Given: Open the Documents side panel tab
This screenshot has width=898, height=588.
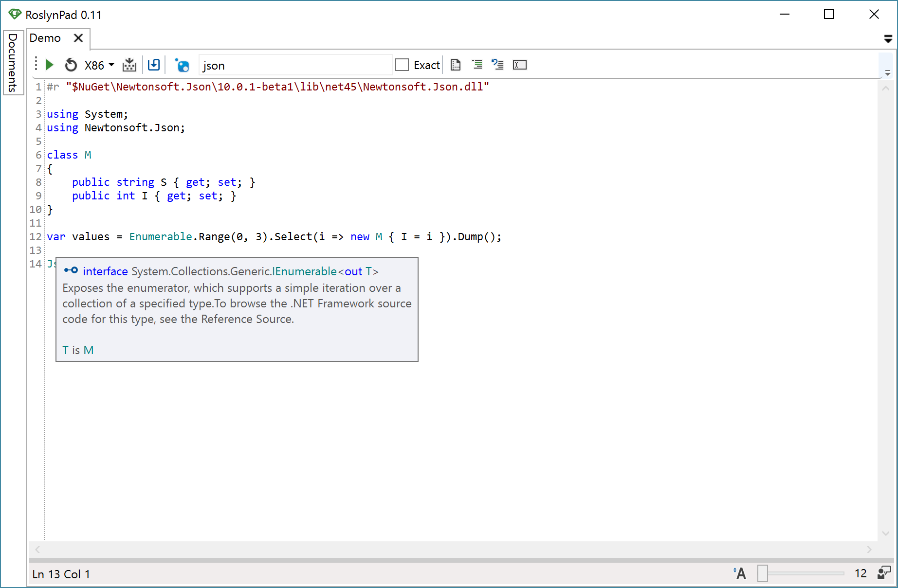Looking at the screenshot, I should tap(13, 63).
